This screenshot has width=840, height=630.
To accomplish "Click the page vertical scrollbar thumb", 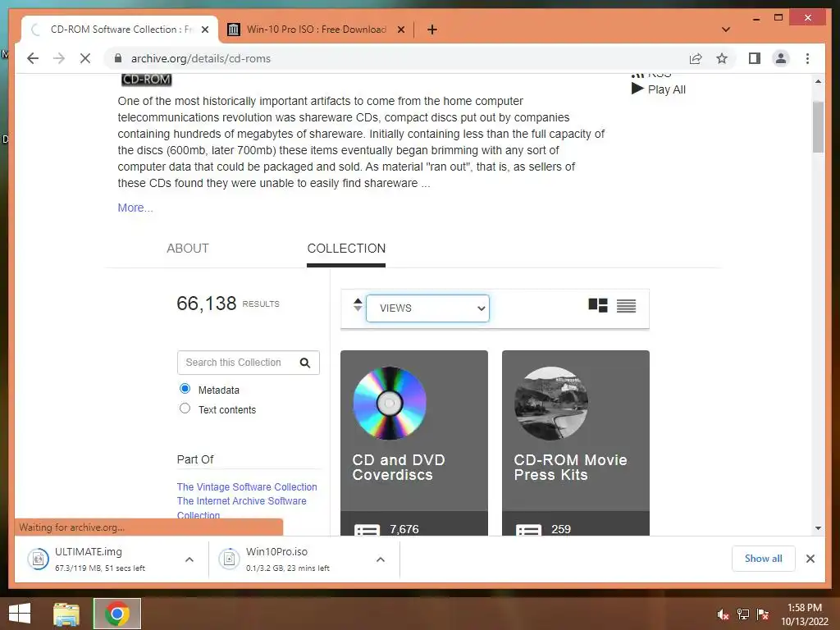I will click(818, 126).
